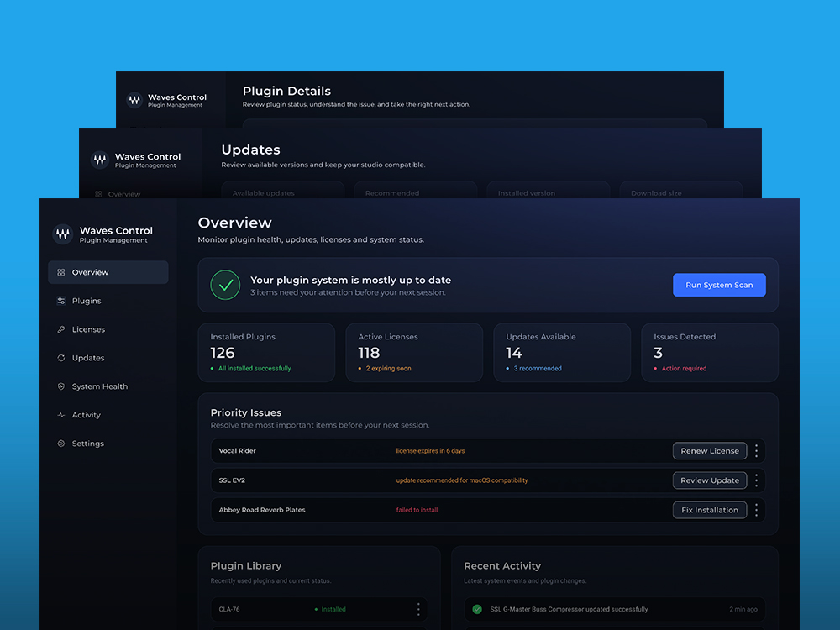Open the Activity page
The height and width of the screenshot is (630, 840).
pos(108,415)
